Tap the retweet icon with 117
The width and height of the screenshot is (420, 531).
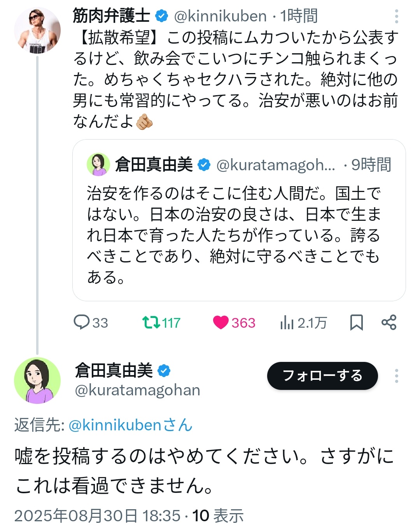click(151, 322)
